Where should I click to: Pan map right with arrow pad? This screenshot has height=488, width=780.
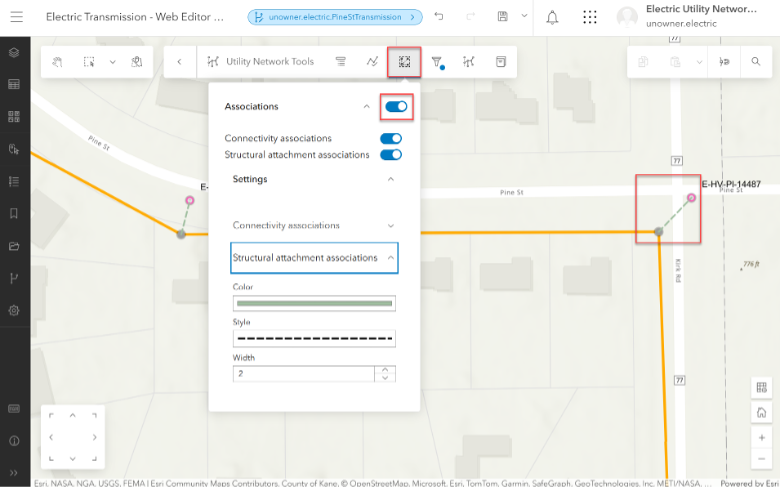[95, 437]
